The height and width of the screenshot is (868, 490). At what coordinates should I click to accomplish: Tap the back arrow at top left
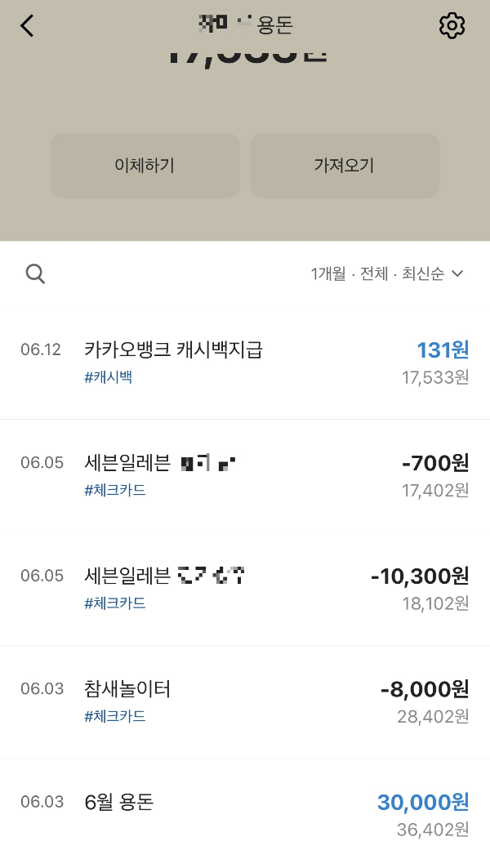[27, 25]
